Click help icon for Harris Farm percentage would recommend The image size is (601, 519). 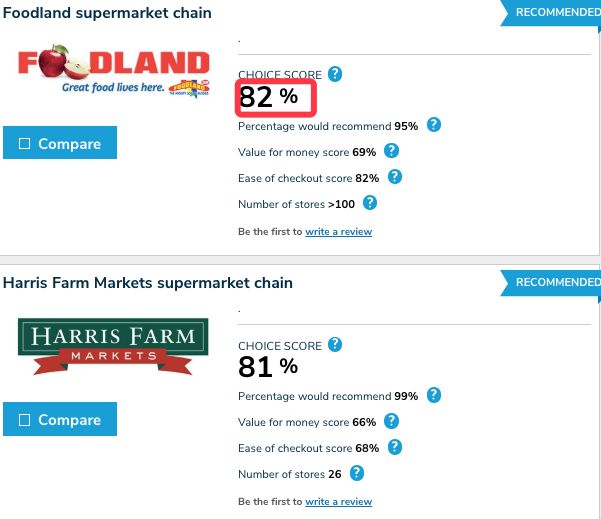pos(434,395)
